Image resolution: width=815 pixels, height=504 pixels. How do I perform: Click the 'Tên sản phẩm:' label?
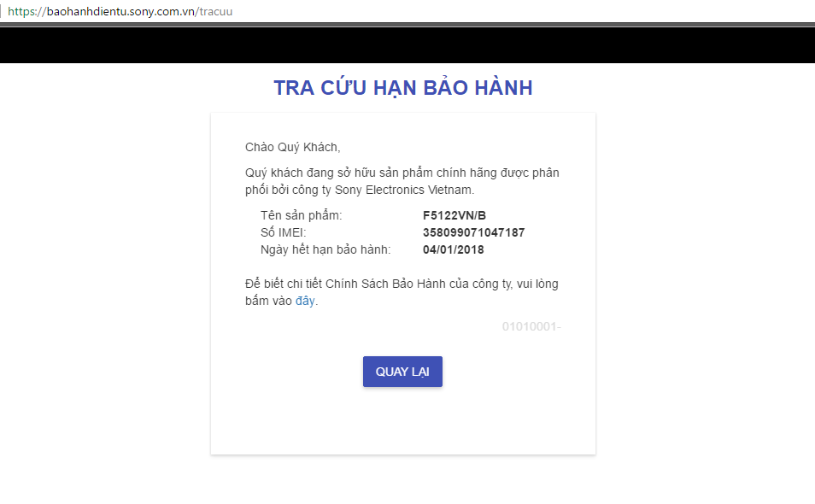point(301,215)
